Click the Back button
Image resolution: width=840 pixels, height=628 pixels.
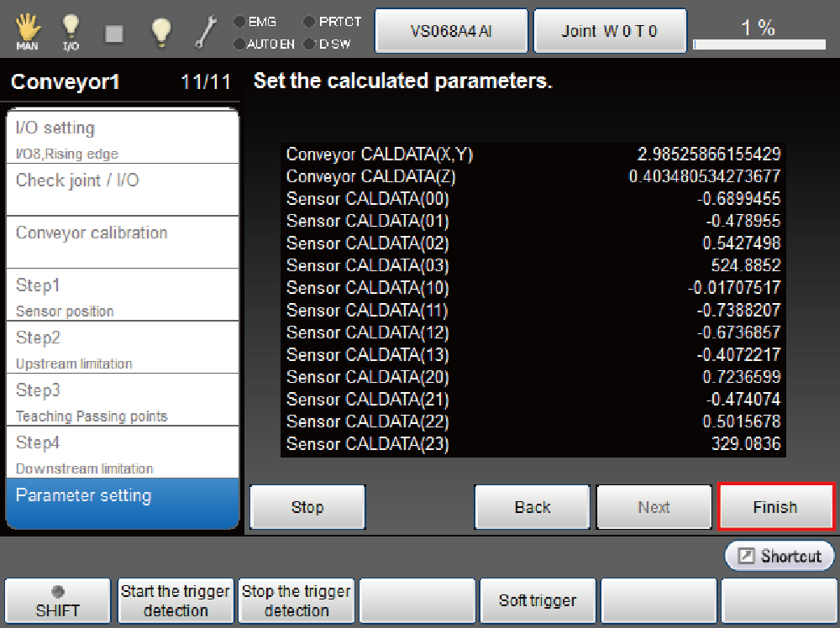533,507
